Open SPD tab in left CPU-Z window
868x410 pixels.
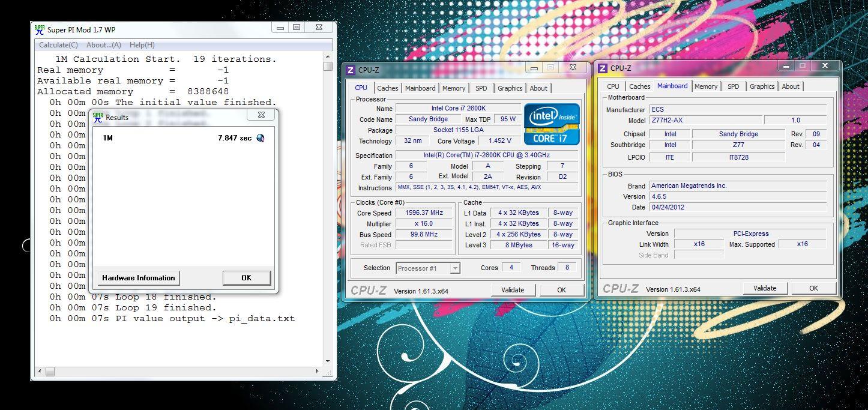[x=481, y=88]
